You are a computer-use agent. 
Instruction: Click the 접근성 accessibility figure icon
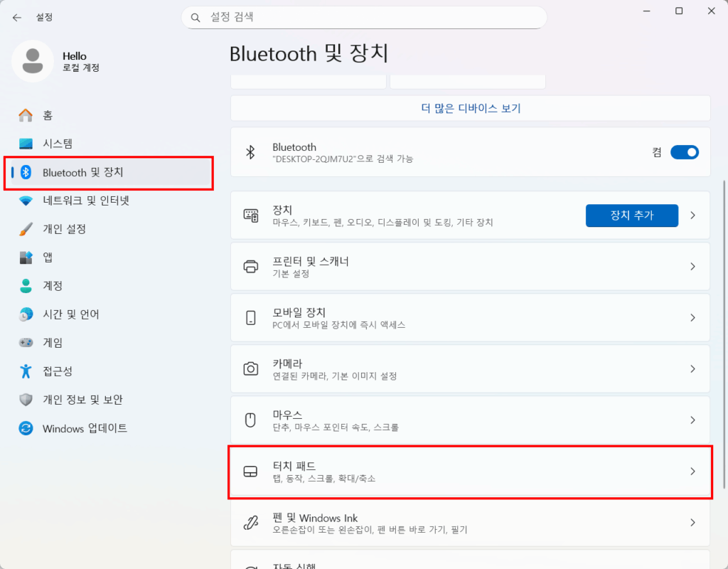tap(26, 371)
